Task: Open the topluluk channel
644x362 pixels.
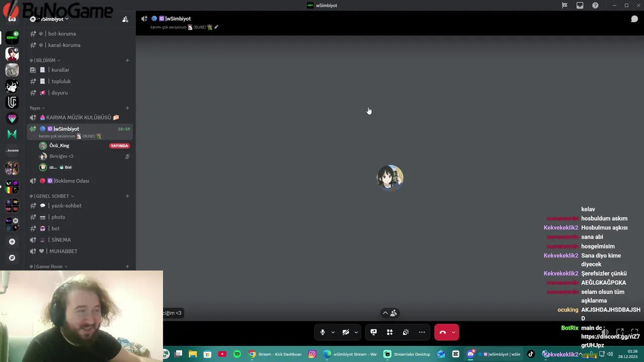Action: pyautogui.click(x=80, y=81)
